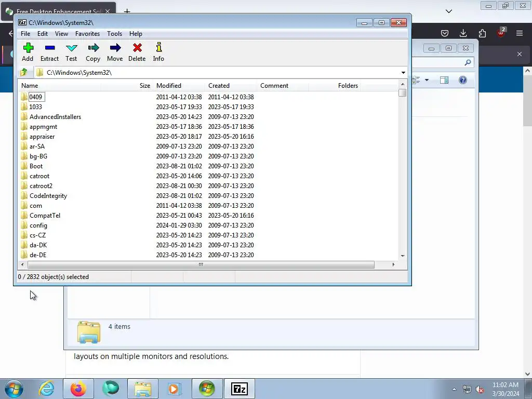The width and height of the screenshot is (532, 399).
Task: Go up one folder level icon
Action: pyautogui.click(x=24, y=72)
